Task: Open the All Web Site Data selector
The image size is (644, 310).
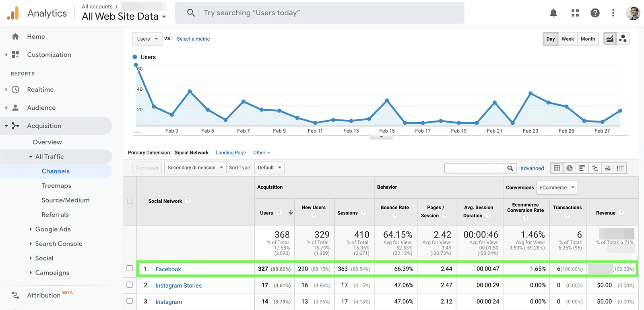Action: [124, 17]
